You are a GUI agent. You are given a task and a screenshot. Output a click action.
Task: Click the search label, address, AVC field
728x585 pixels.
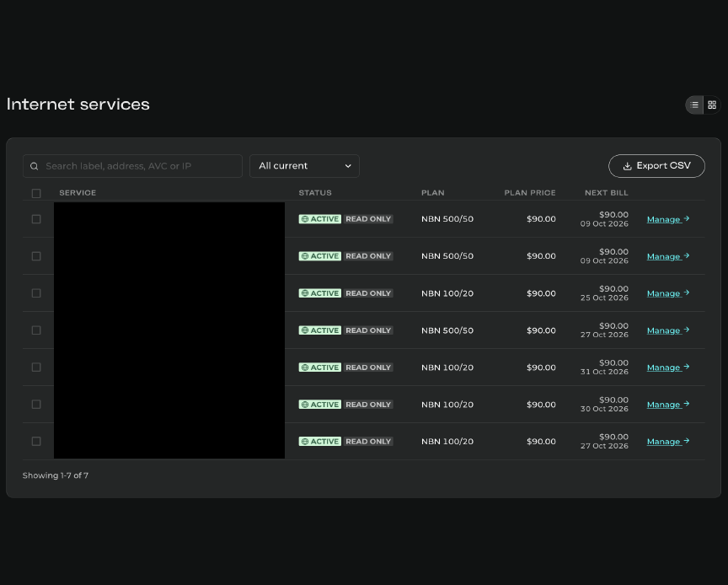pos(132,166)
